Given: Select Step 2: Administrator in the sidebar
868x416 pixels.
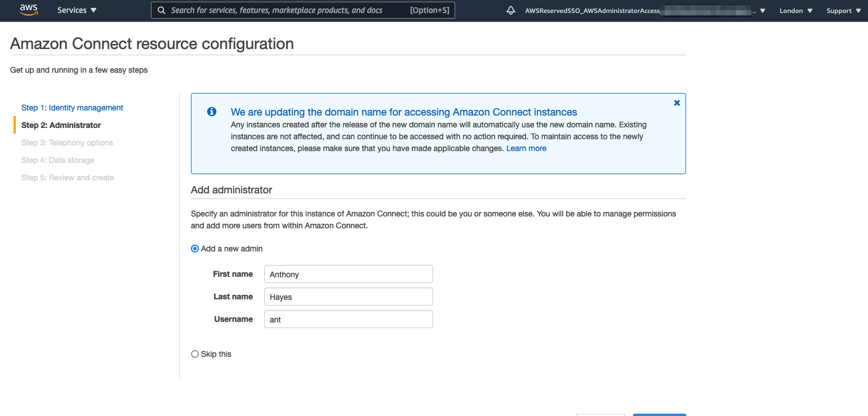Looking at the screenshot, I should pos(61,125).
